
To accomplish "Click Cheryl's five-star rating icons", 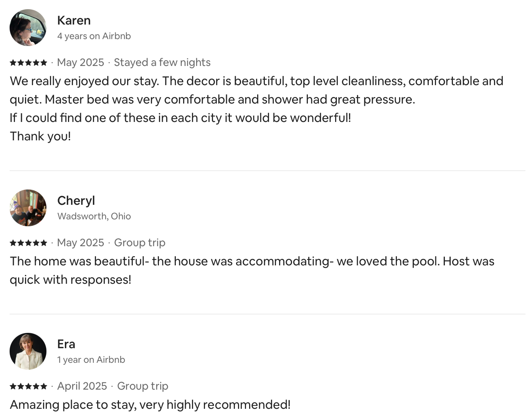I will pos(28,243).
